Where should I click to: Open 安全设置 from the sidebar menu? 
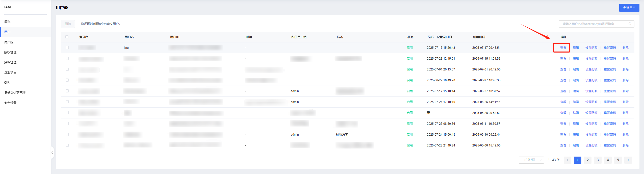point(10,103)
